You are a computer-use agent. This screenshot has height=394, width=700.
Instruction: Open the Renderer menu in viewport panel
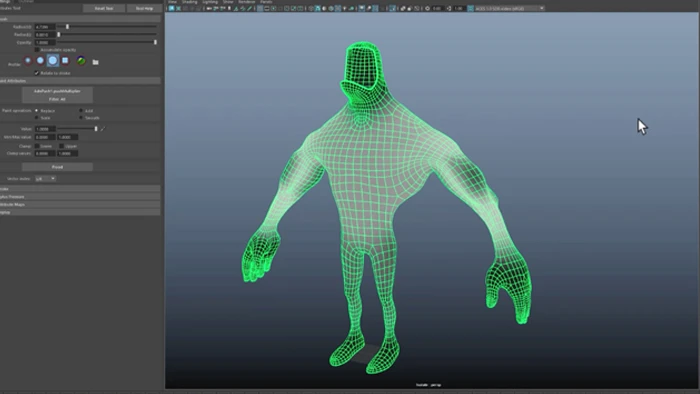pos(247,2)
